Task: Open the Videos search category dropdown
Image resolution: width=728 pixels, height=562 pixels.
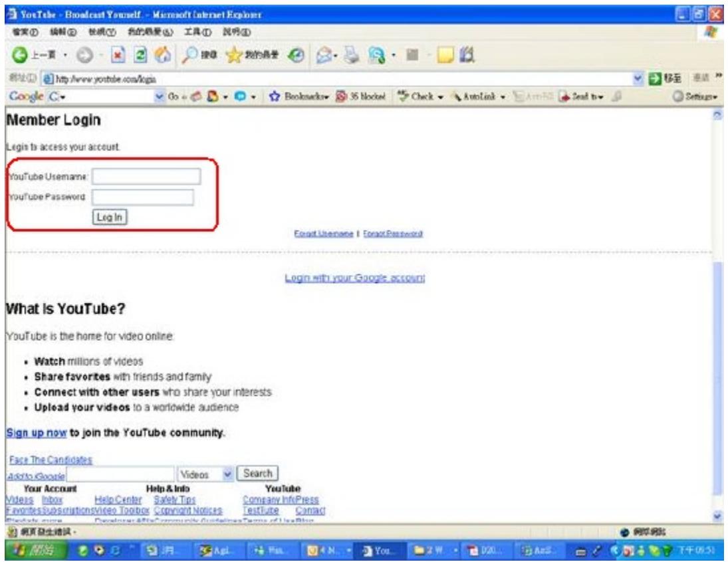Action: (205, 474)
